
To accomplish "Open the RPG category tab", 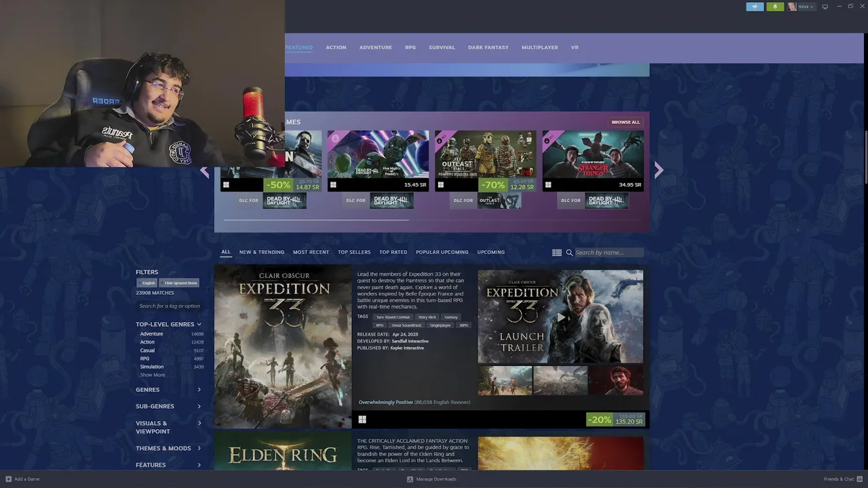I will (x=410, y=47).
